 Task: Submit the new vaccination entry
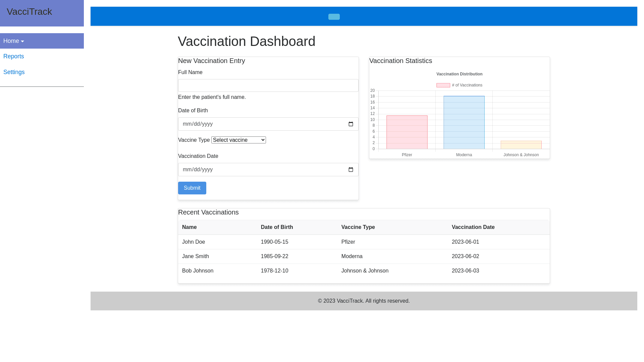[192, 188]
